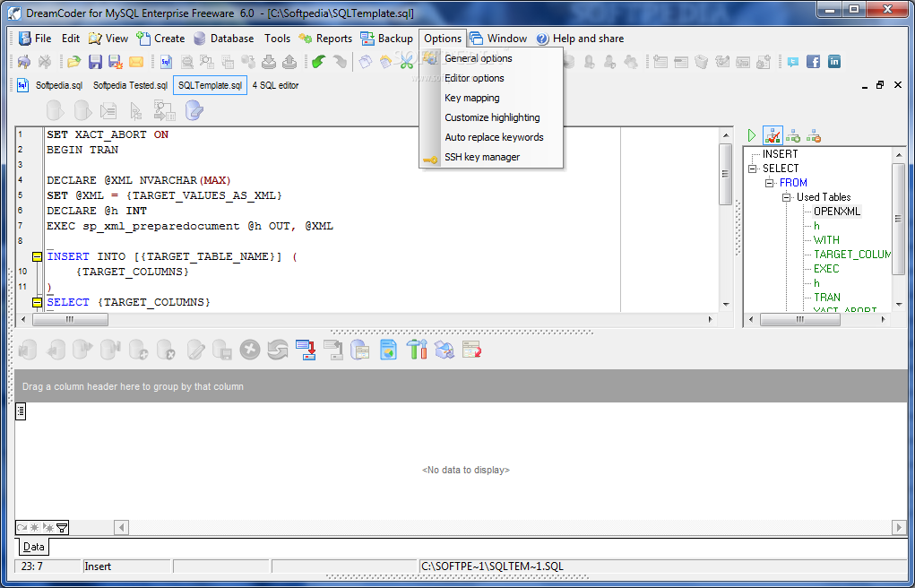Select the INSERT node in tree

[x=781, y=154]
